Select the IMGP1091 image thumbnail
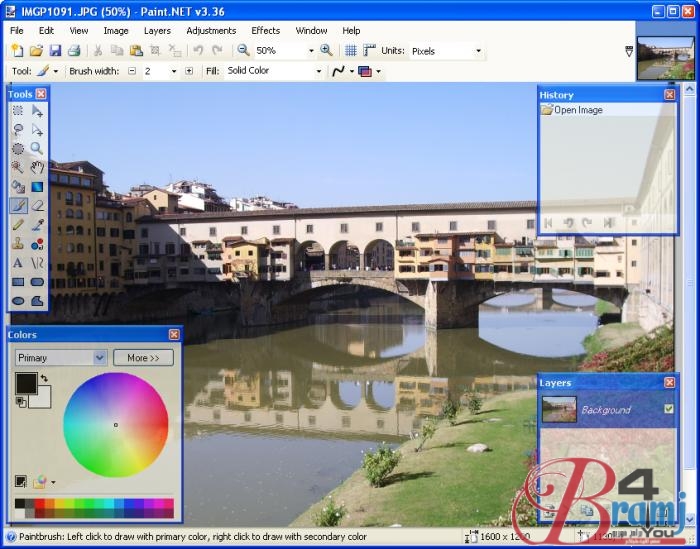Viewport: 700px width, 549px height. coord(666,58)
